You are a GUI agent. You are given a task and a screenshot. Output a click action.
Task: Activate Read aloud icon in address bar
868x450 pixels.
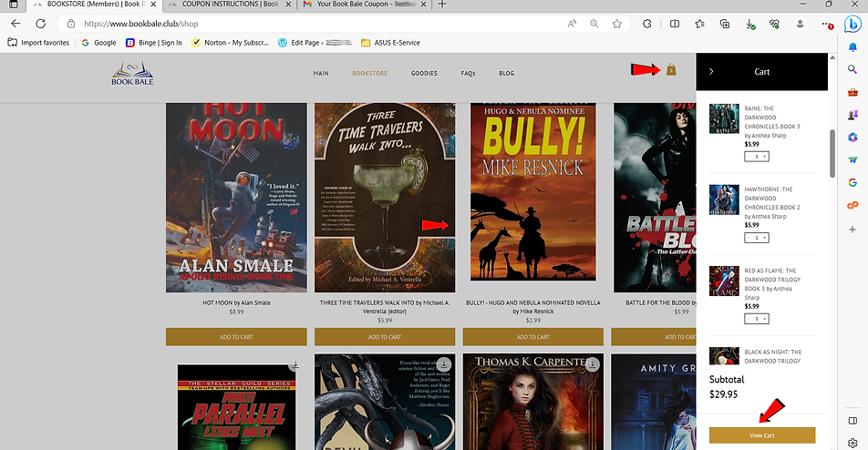click(572, 24)
